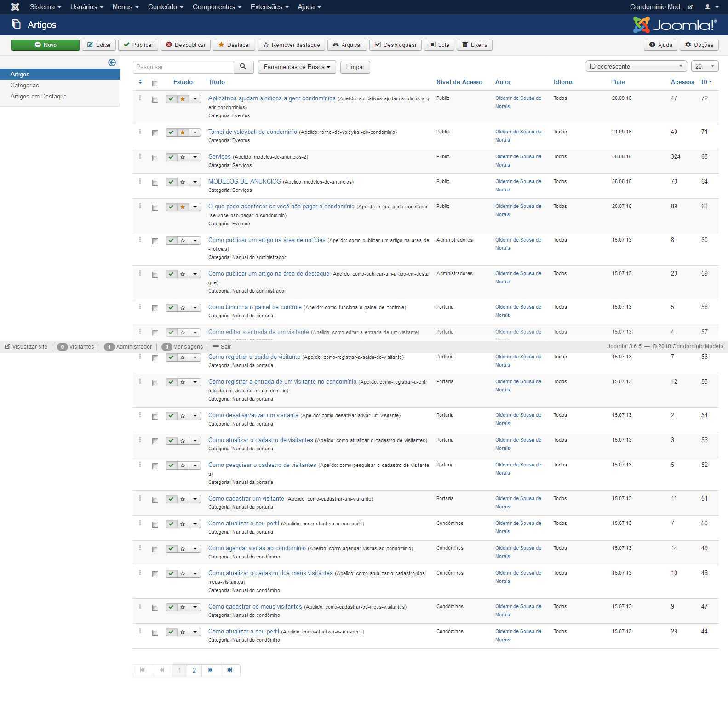Open Categorias in the sidebar
Viewport: 728px width, 702px height.
coord(25,85)
